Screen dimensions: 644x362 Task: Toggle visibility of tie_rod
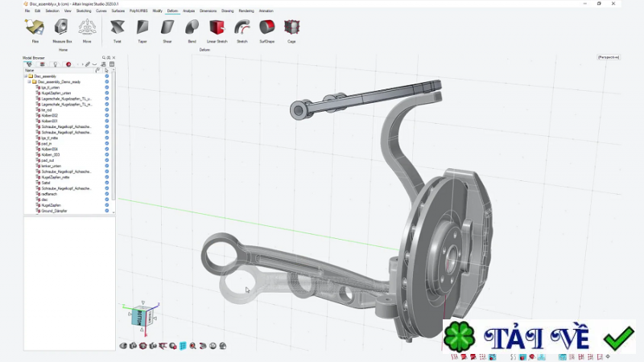107,110
